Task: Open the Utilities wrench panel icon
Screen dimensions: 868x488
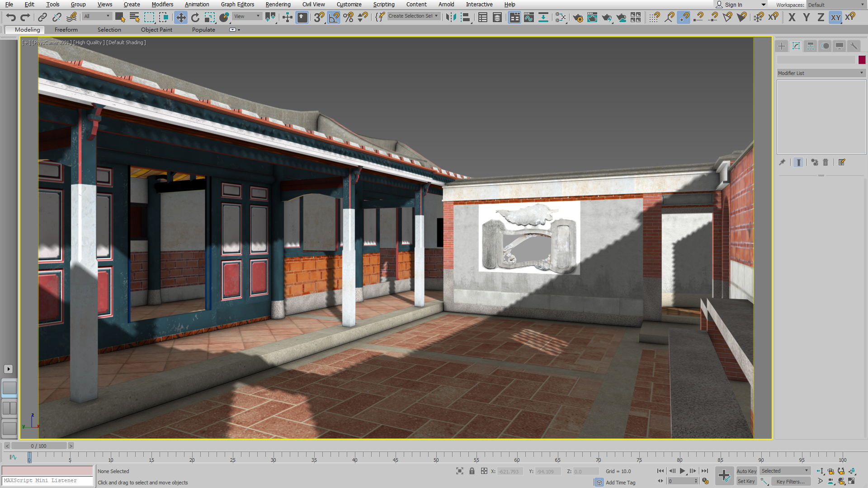Action: coord(854,46)
